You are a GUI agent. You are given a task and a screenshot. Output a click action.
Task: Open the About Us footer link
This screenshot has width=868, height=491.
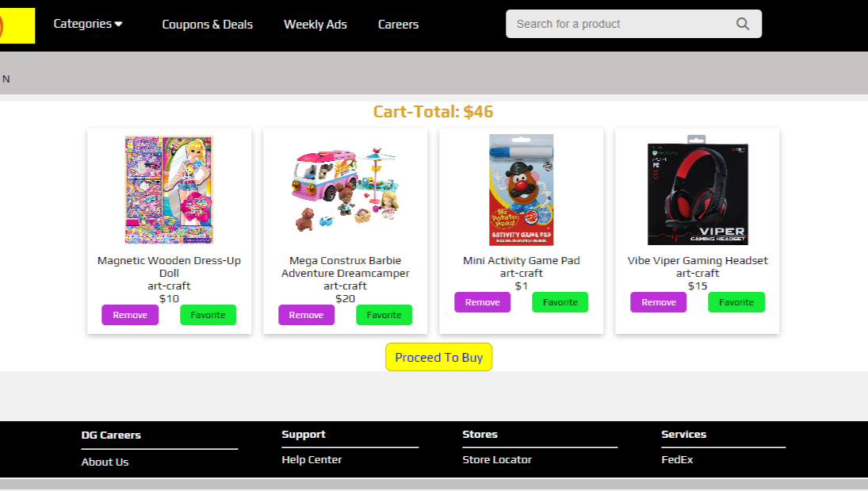point(105,462)
